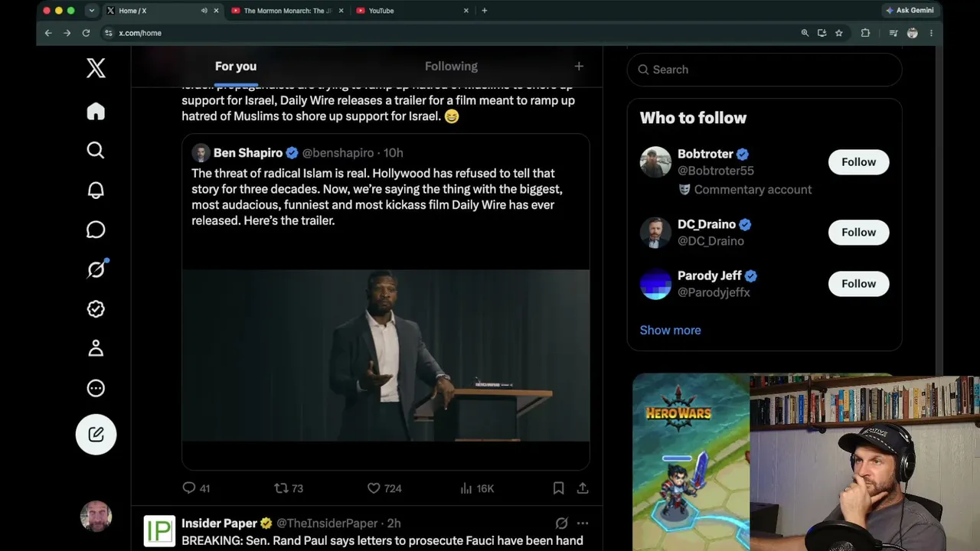Viewport: 980px width, 551px height.
Task: Like the post with 724 likes
Action: click(x=384, y=488)
